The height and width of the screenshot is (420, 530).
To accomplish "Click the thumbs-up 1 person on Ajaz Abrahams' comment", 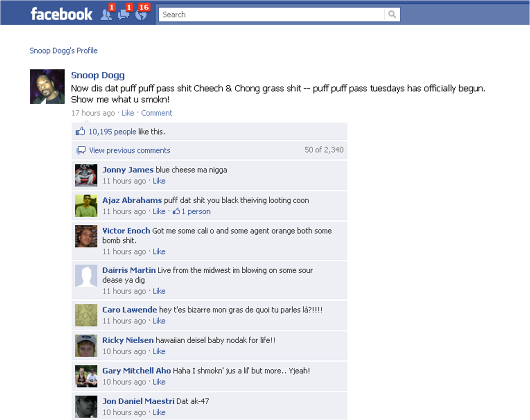I will tap(192, 212).
